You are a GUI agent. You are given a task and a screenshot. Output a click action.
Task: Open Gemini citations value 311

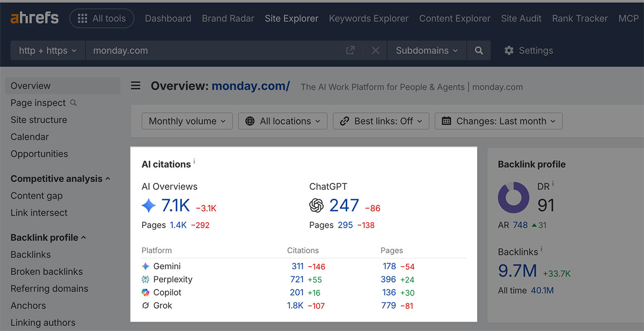point(297,266)
